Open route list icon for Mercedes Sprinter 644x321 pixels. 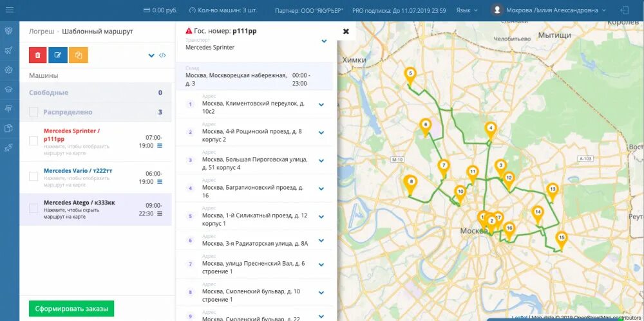[x=160, y=146]
